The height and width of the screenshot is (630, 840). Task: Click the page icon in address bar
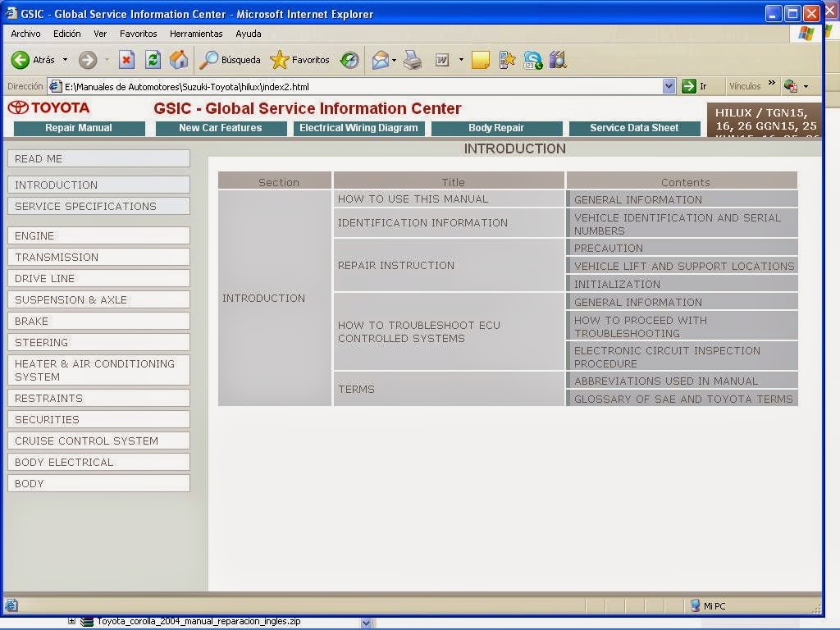click(55, 85)
